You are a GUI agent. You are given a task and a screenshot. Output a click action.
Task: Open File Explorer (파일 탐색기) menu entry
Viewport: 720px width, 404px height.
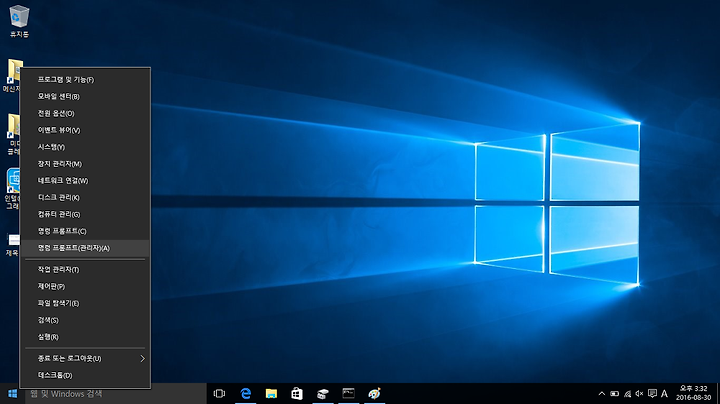[x=85, y=303]
